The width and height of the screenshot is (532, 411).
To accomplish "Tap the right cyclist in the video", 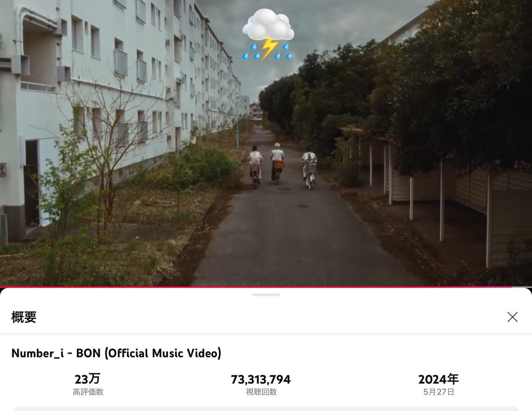I will click(x=309, y=168).
